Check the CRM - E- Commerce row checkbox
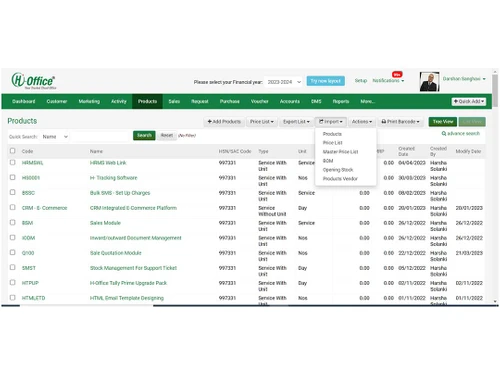 [13, 207]
